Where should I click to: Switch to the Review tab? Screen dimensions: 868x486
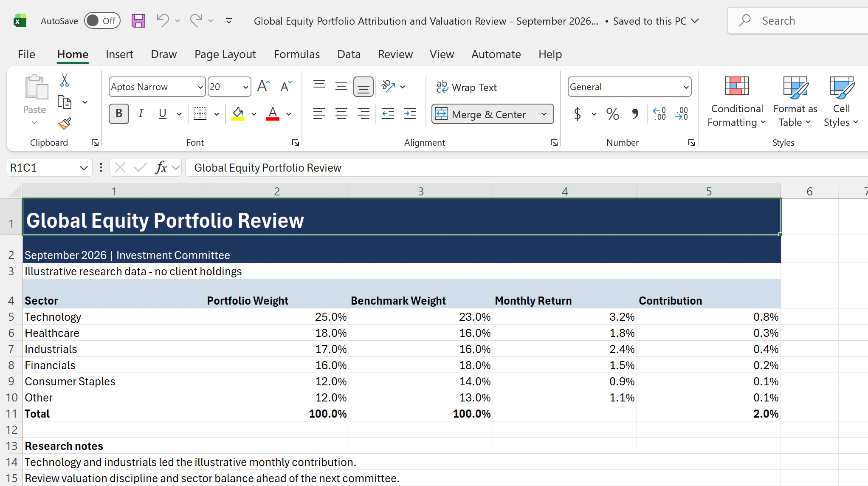click(395, 54)
